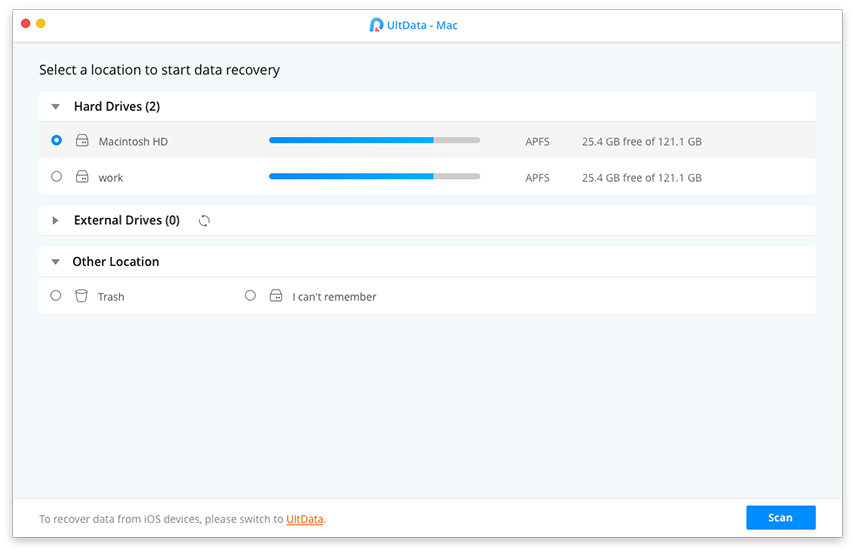
Task: Select the Macintosh HD radio button
Action: click(56, 141)
